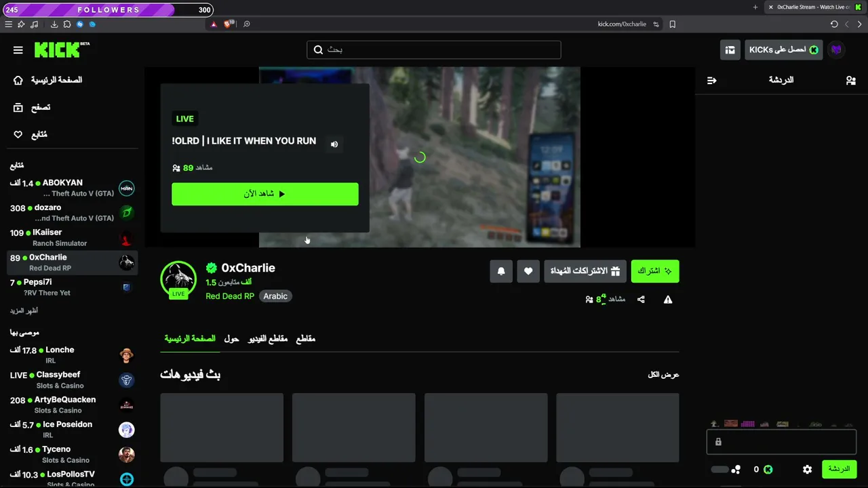
Task: Open the browser main menu icon
Action: tap(8, 24)
